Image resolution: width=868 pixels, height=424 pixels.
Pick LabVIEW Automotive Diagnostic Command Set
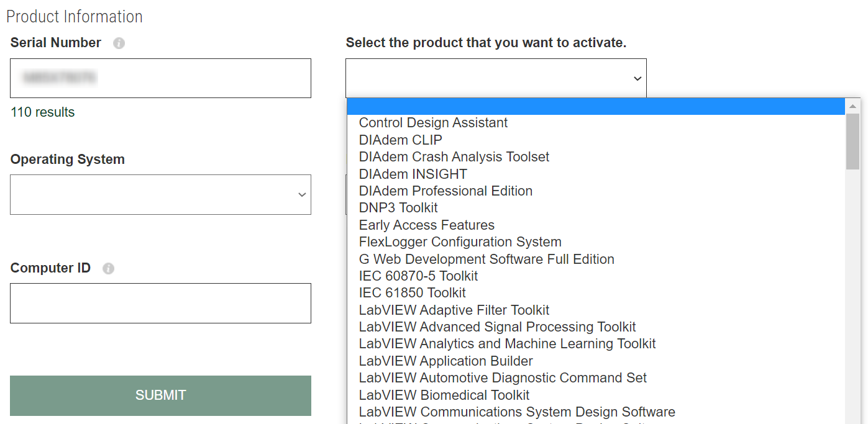tap(596, 378)
